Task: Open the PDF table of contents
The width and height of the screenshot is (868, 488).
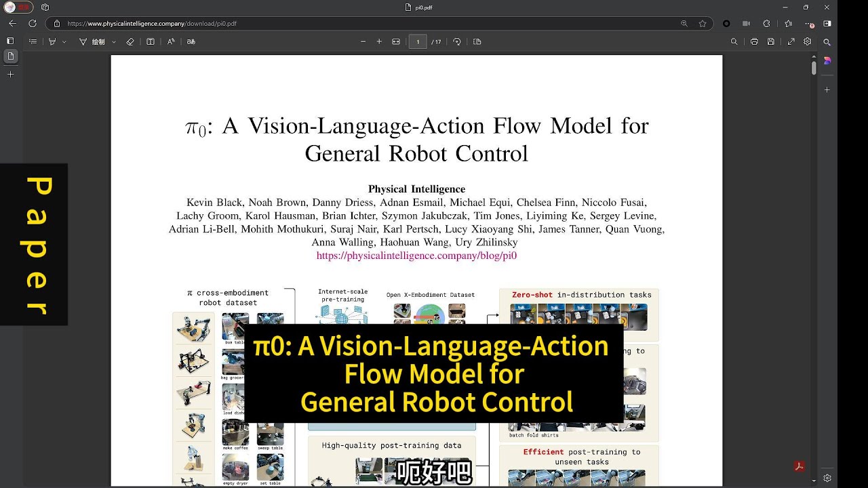Action: point(33,41)
